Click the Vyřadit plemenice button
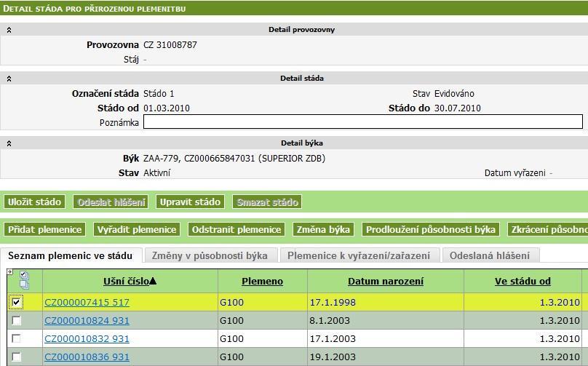Viewport: 588px width, 366px height. [x=137, y=229]
